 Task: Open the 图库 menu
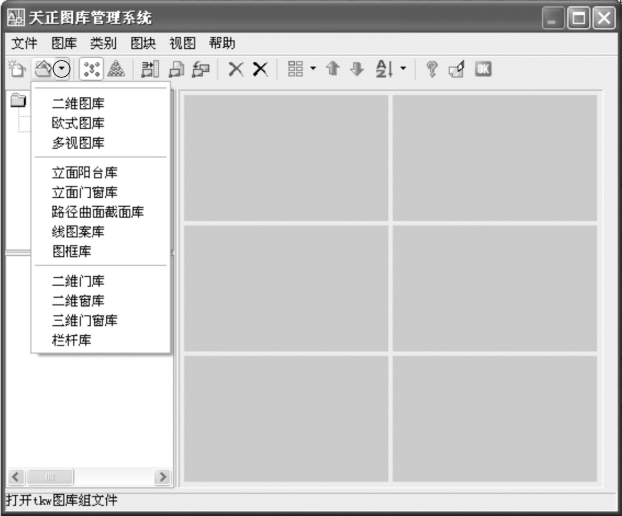pyautogui.click(x=64, y=43)
